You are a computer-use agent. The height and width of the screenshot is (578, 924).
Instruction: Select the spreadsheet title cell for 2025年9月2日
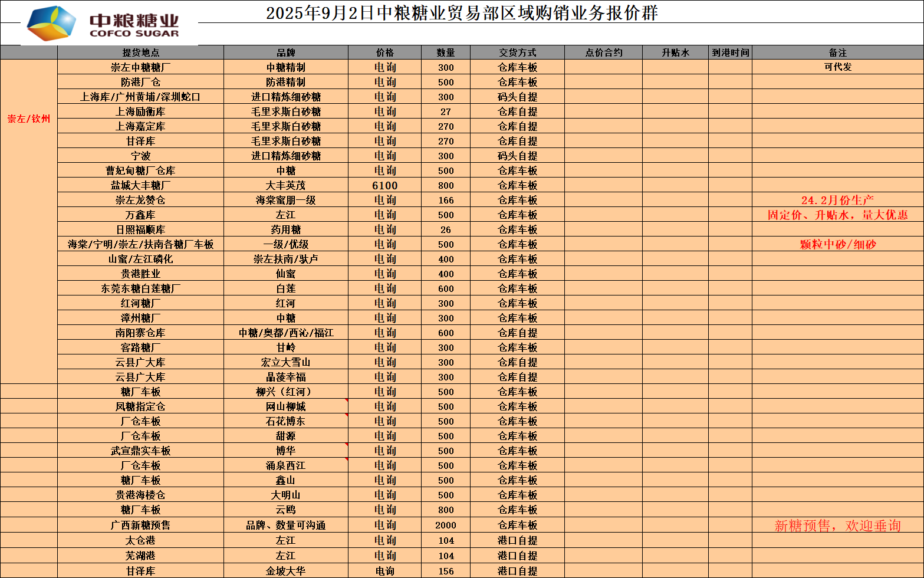pyautogui.click(x=461, y=12)
